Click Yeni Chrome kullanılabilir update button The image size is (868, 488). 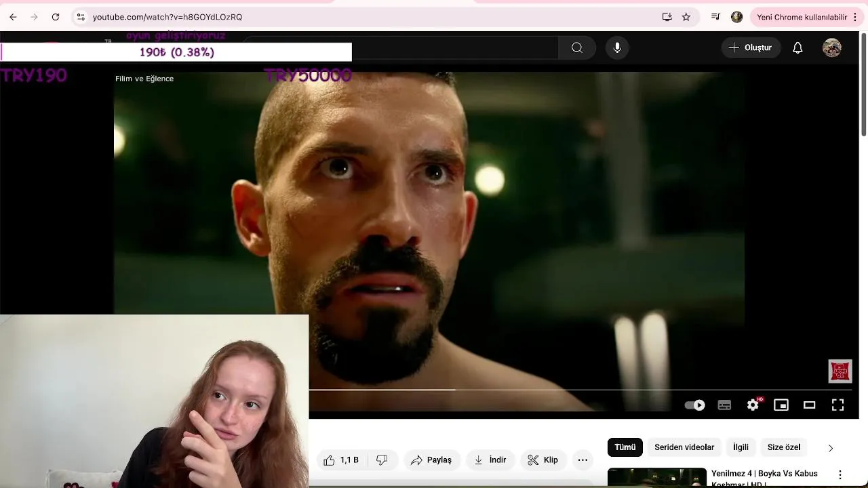click(802, 17)
